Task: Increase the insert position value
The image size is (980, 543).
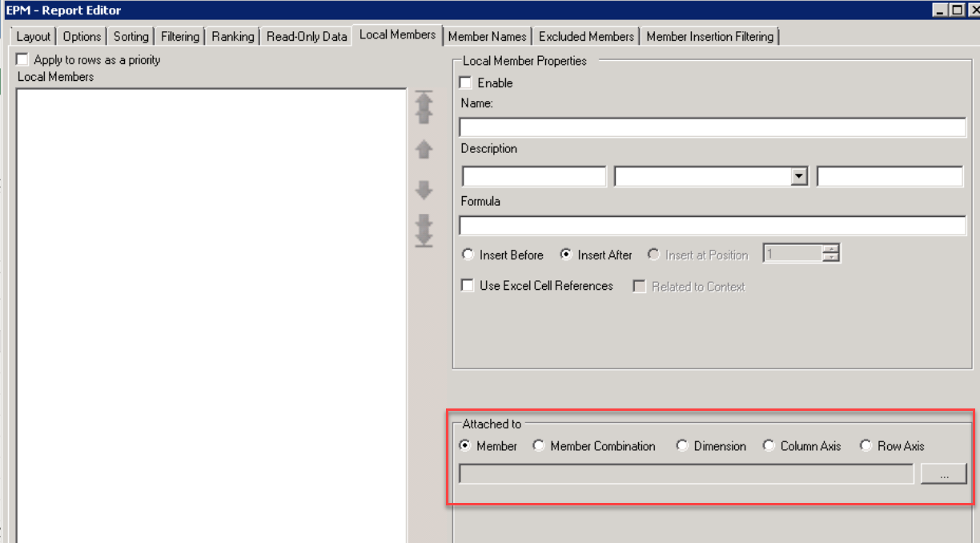Action: [x=831, y=249]
